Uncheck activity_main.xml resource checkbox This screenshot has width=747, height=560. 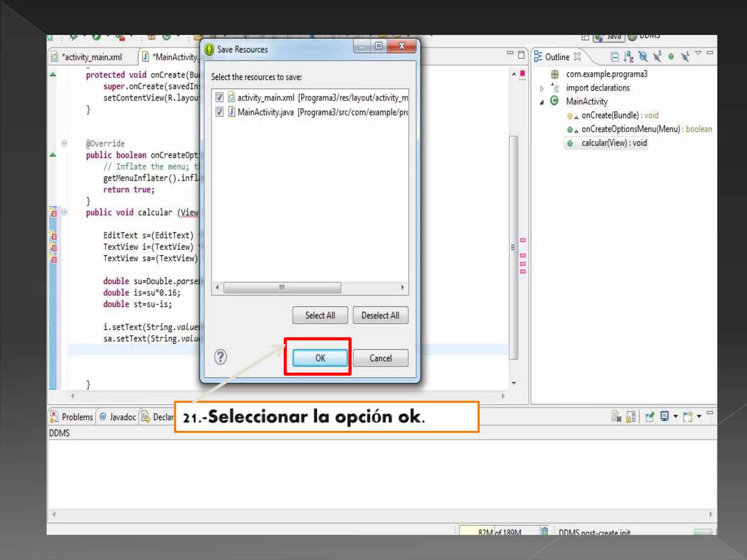point(219,97)
